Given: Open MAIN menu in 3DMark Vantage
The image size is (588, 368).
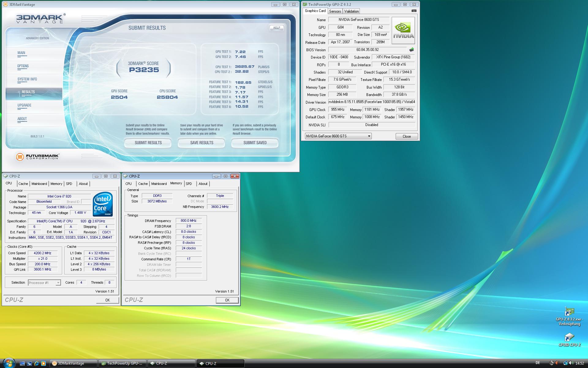Looking at the screenshot, I should [x=34, y=54].
